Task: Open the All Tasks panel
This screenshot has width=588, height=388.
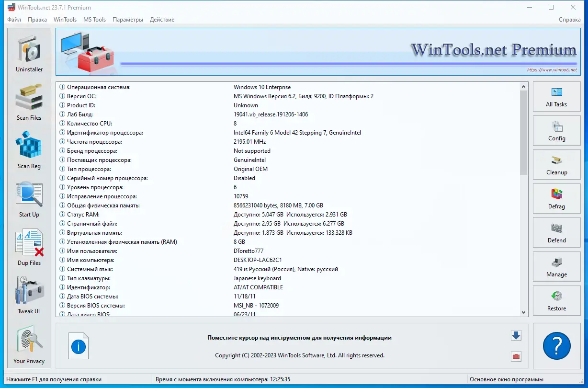Action: pyautogui.click(x=556, y=96)
